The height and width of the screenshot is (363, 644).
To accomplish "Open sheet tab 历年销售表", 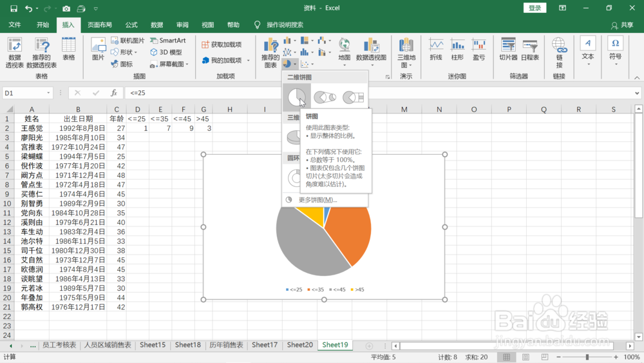I will [x=226, y=345].
